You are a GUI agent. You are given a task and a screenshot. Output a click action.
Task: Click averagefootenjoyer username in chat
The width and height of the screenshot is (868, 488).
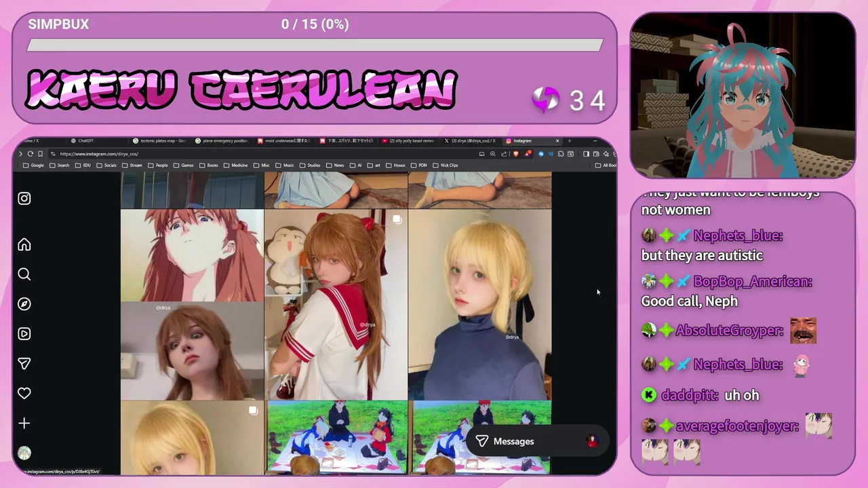[x=737, y=426]
